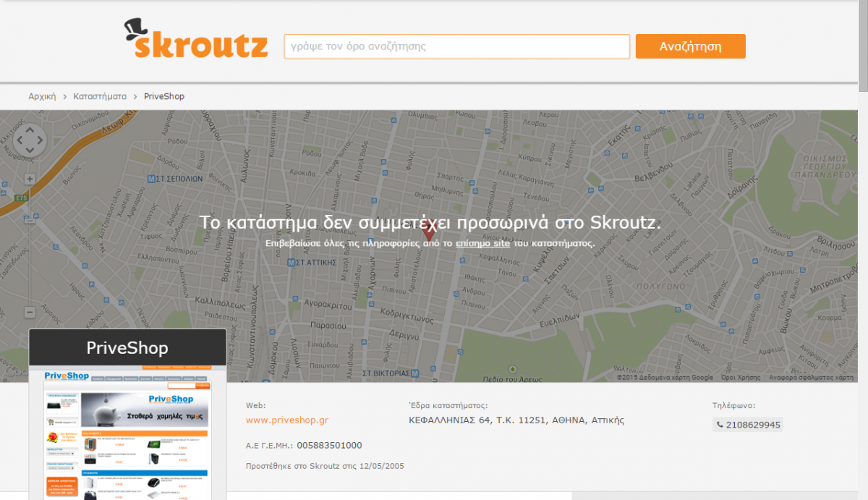This screenshot has height=500, width=868.
Task: Click the map zoom slider track
Action: click(x=30, y=246)
